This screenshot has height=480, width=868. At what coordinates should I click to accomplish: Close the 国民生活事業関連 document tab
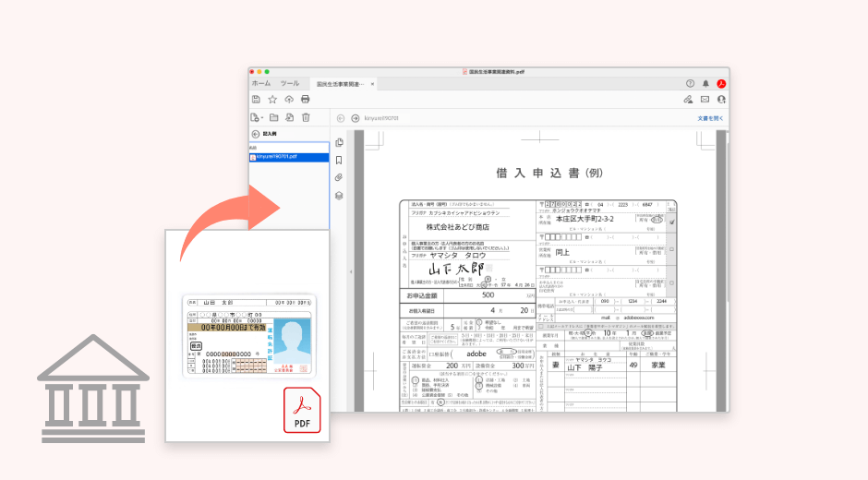pos(372,84)
